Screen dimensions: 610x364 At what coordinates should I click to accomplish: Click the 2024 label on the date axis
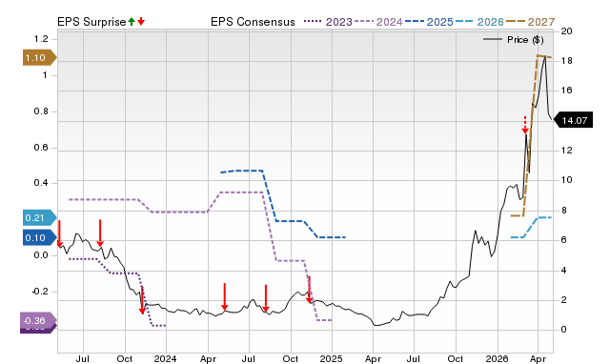[165, 358]
